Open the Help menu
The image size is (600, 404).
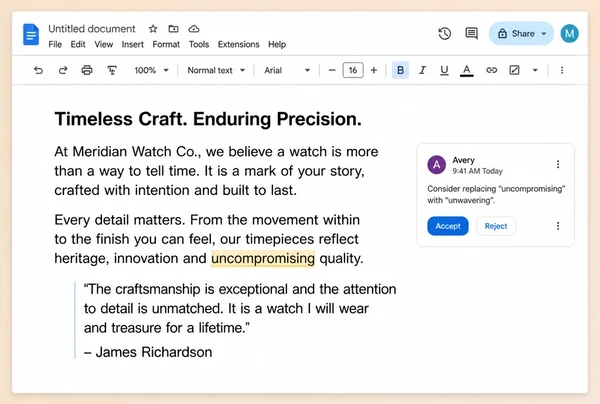point(277,44)
